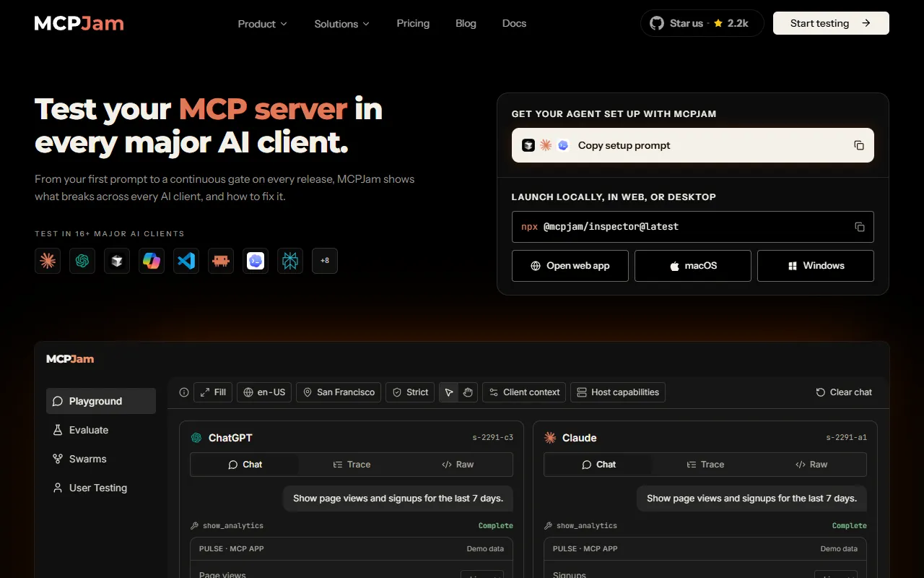
Task: Open the GitHub Star us badge
Action: click(702, 23)
